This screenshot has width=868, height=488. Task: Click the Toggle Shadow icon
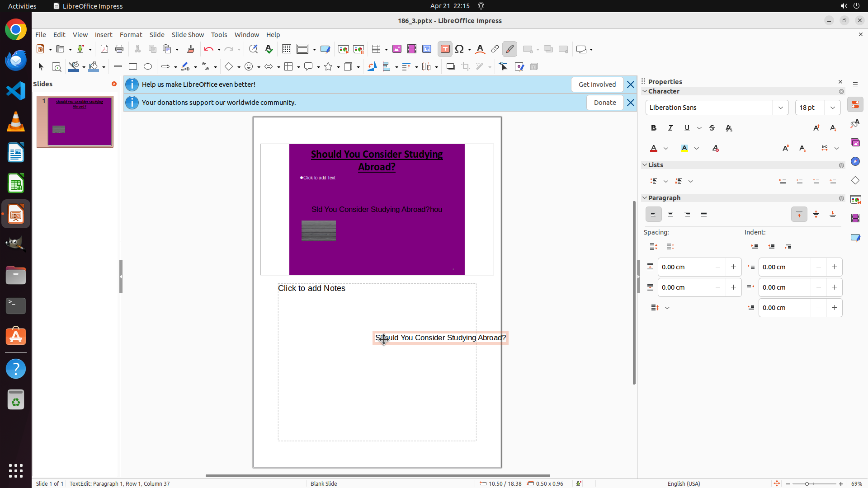(450, 67)
